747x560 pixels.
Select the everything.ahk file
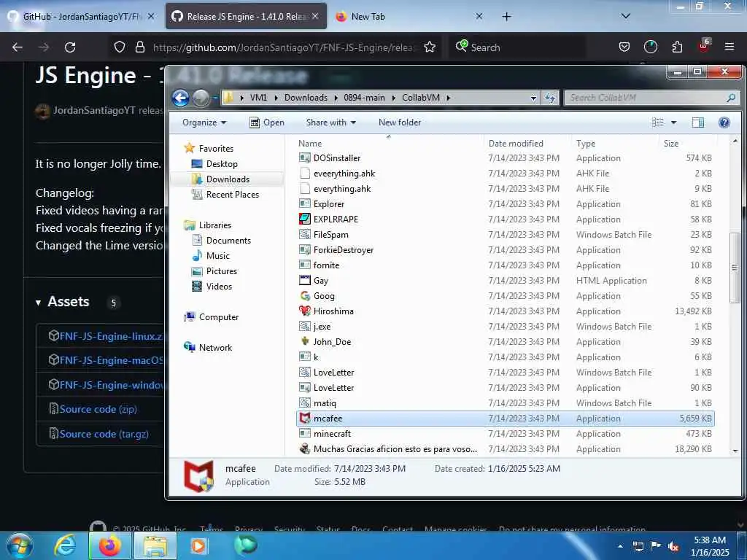coord(342,189)
